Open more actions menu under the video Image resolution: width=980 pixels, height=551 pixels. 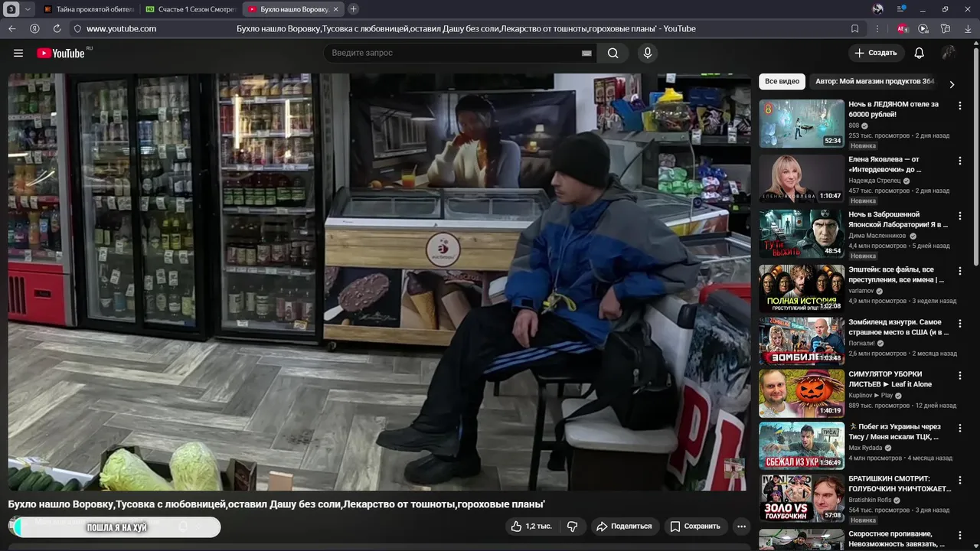point(741,526)
